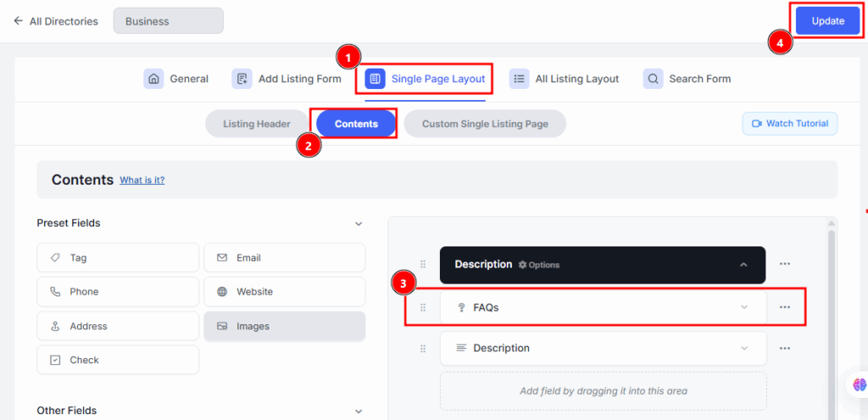Switch to the General tab
The height and width of the screenshot is (420, 868).
176,79
